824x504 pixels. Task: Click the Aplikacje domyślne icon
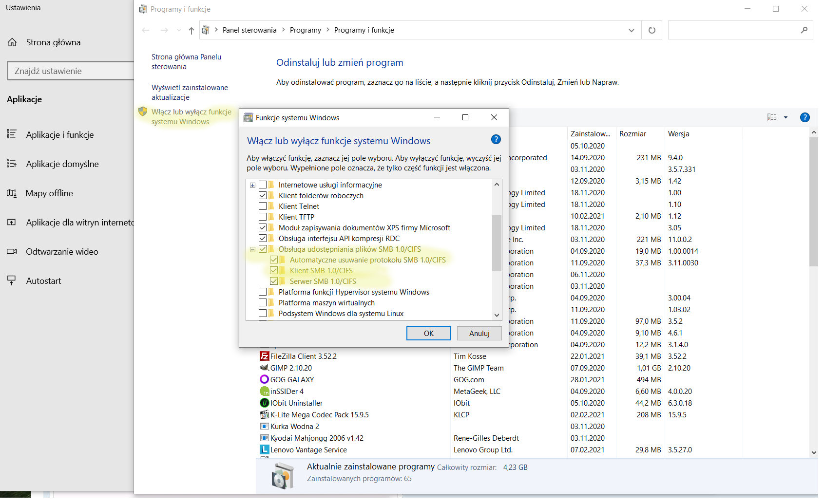point(12,164)
